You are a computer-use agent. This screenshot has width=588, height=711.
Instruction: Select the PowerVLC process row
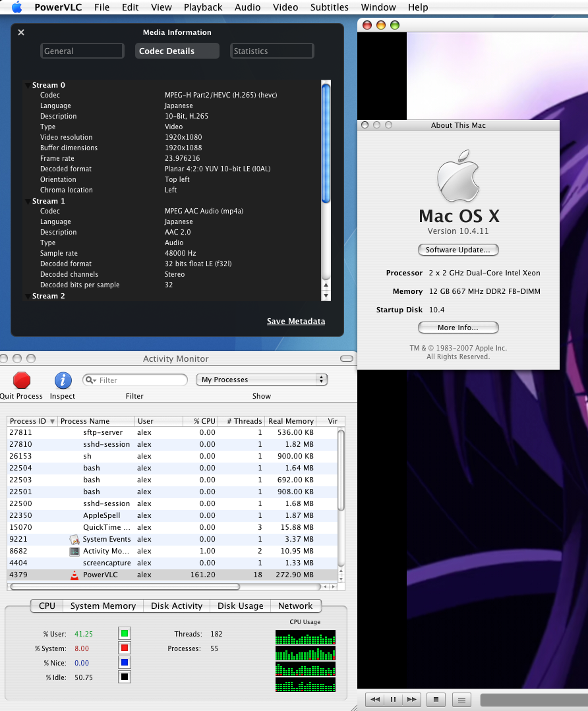tap(173, 575)
